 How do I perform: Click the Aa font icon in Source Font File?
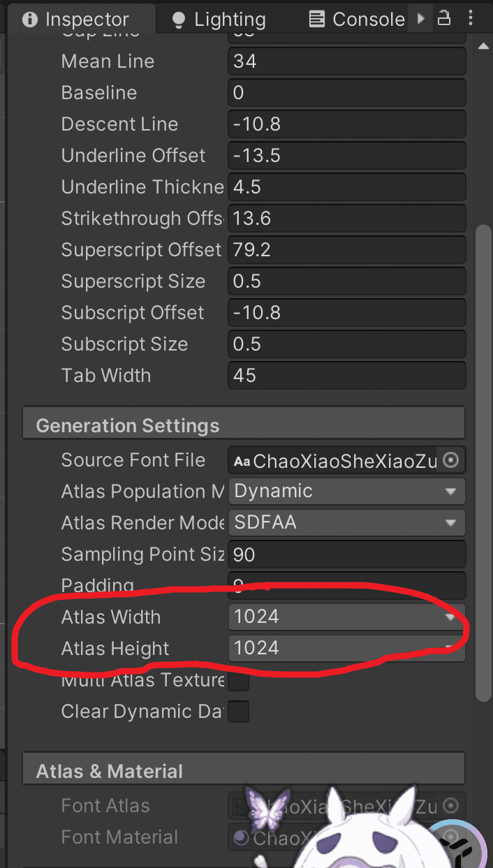click(x=242, y=461)
